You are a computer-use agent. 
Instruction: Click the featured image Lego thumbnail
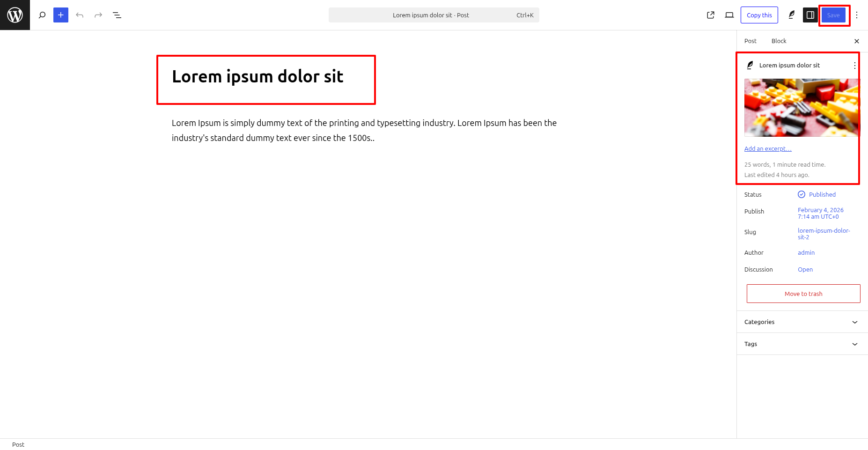801,108
